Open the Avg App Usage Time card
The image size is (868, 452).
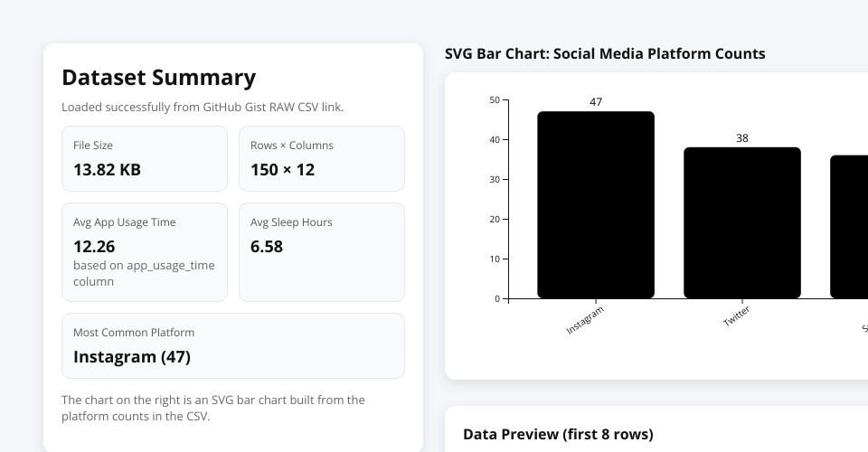click(145, 251)
